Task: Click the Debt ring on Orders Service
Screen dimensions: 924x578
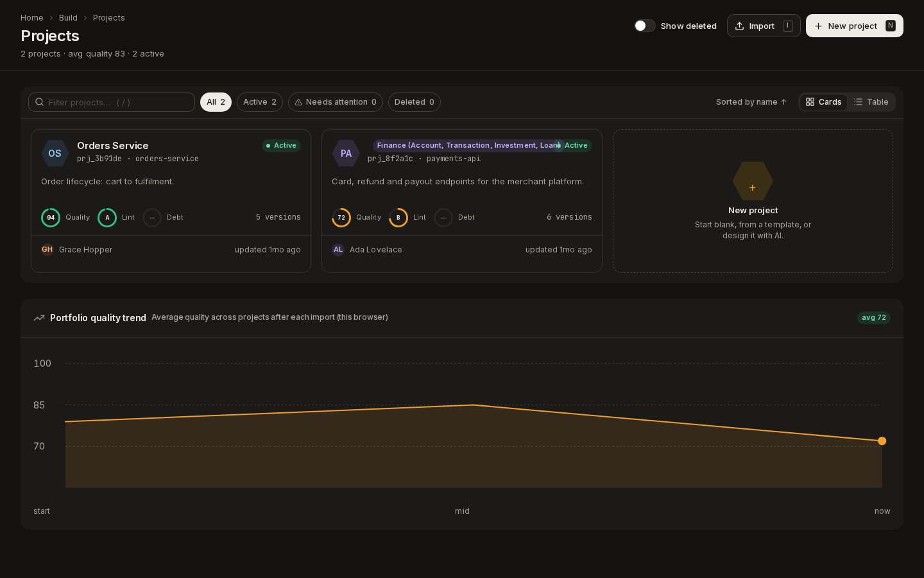Action: click(152, 218)
